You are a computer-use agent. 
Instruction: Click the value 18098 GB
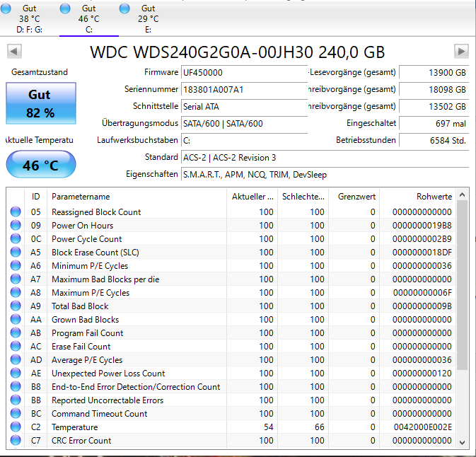pos(434,90)
